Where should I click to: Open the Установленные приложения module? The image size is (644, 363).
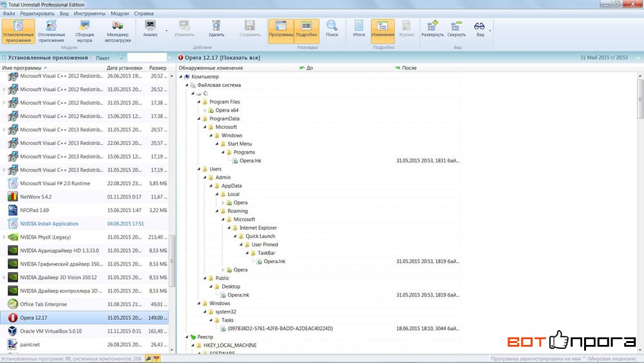[x=18, y=31]
